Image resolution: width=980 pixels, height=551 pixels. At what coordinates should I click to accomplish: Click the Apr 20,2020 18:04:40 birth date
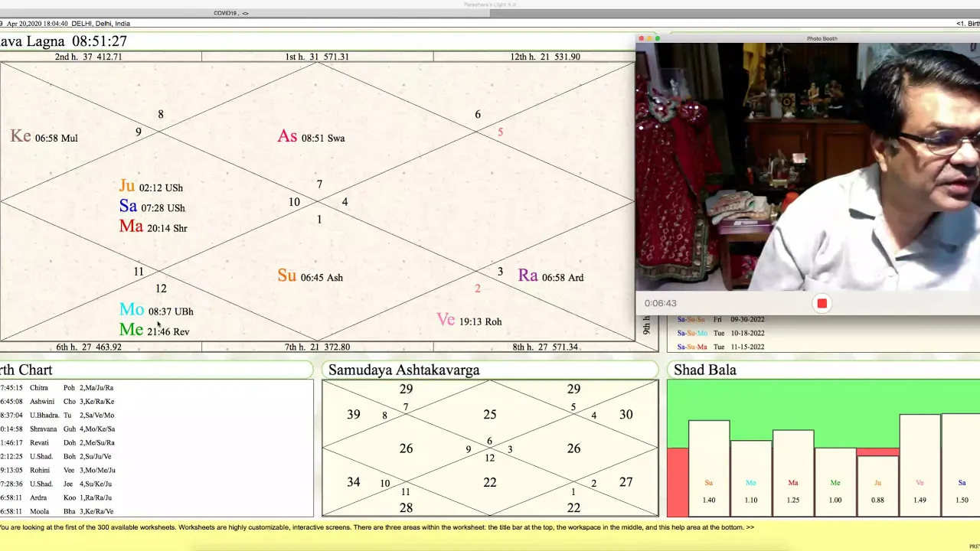tap(38, 24)
